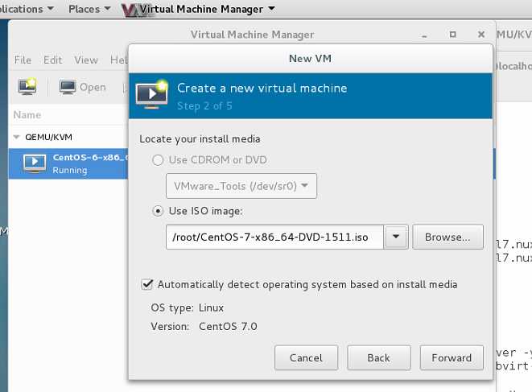
Task: Click the ISO image path input field
Action: 274,237
